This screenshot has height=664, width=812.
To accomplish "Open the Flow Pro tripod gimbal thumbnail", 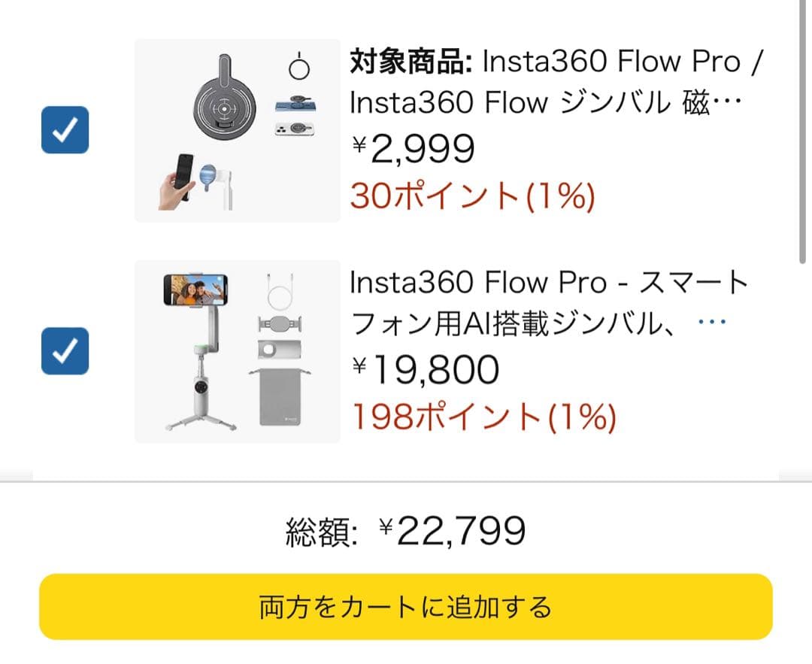I will coord(237,350).
